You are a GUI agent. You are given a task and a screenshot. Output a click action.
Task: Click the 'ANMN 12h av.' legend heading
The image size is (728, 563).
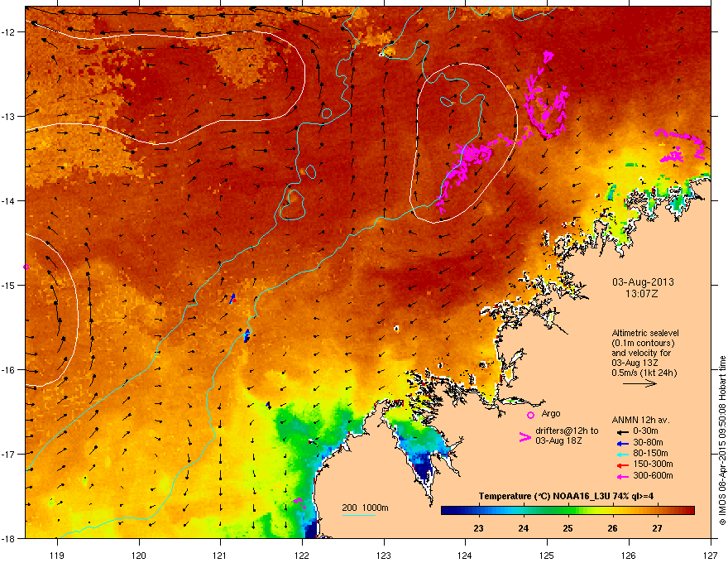coord(640,421)
